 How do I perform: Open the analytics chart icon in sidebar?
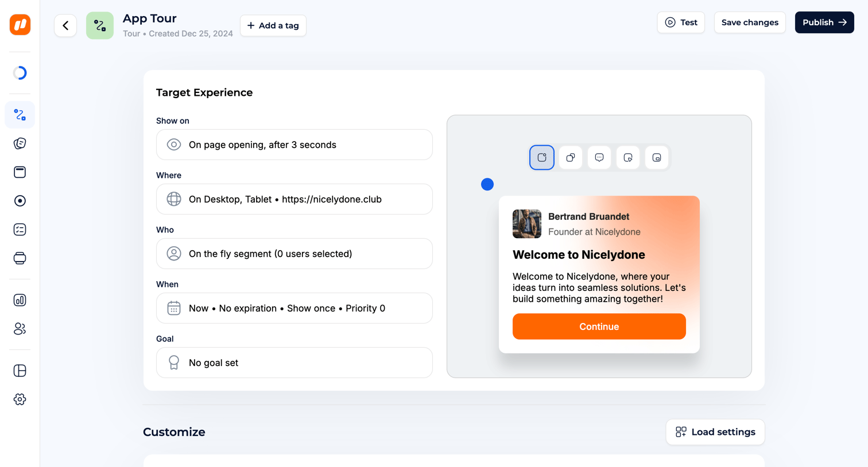(x=20, y=300)
